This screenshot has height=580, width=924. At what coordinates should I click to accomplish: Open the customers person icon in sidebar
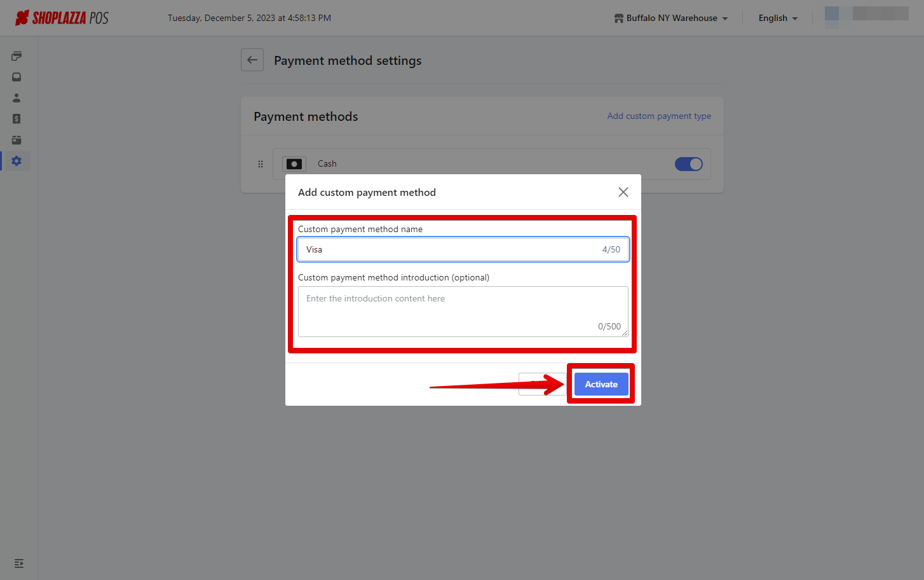tap(17, 98)
